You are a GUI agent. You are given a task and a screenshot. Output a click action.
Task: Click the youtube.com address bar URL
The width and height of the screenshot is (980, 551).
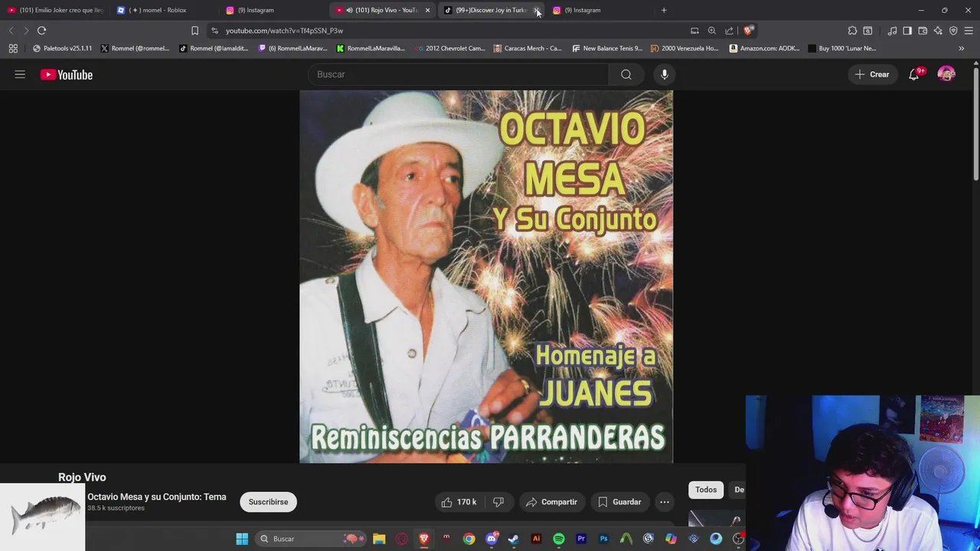pos(284,31)
